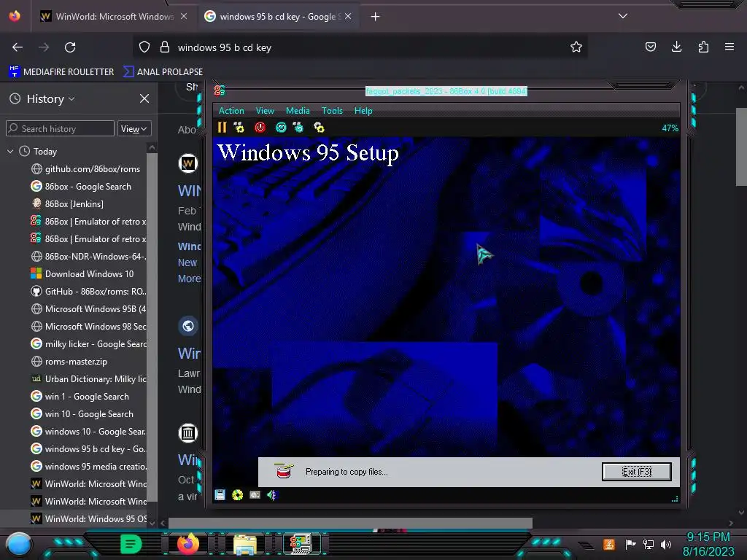Open the Help menu in 86Box

click(x=363, y=111)
